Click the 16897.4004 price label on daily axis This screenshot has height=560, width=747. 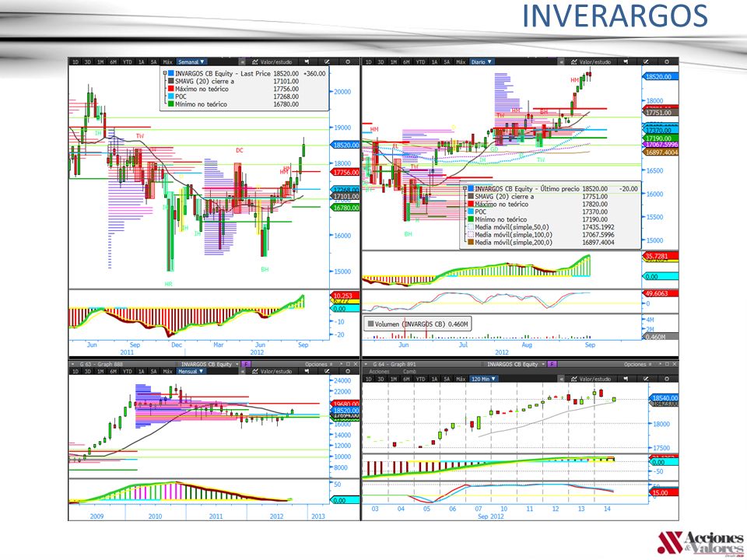coord(661,152)
